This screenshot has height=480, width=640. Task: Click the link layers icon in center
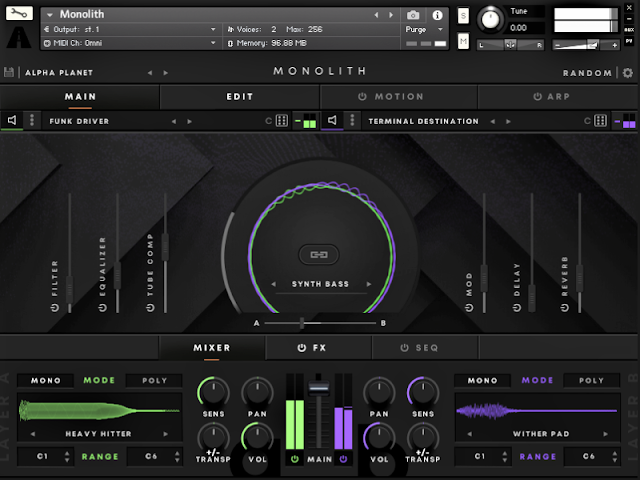click(x=319, y=255)
